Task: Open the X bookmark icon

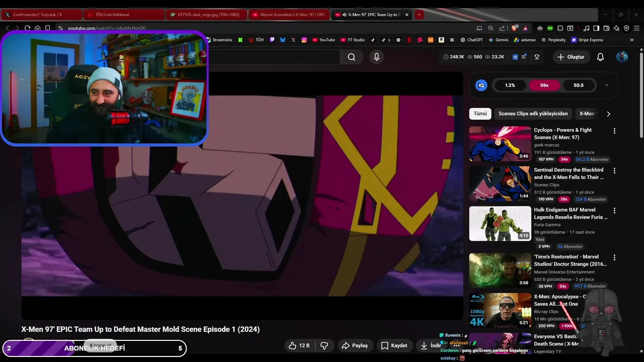Action: click(x=293, y=40)
